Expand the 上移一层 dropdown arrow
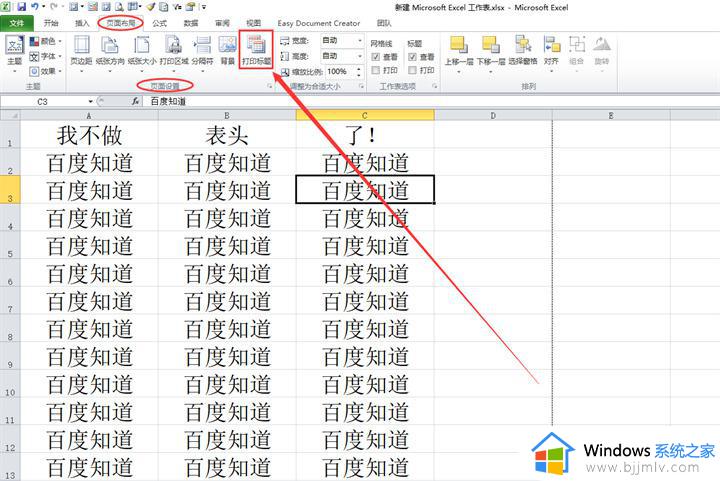 click(x=459, y=72)
